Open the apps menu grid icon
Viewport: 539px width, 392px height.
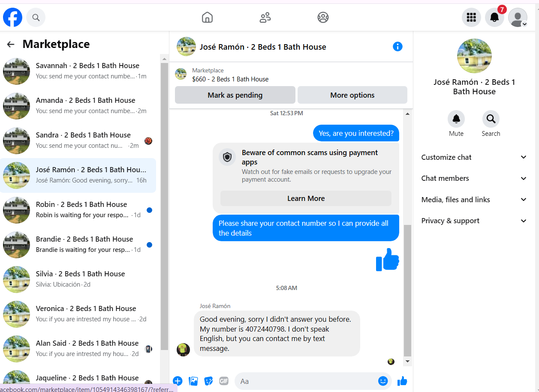tap(471, 18)
